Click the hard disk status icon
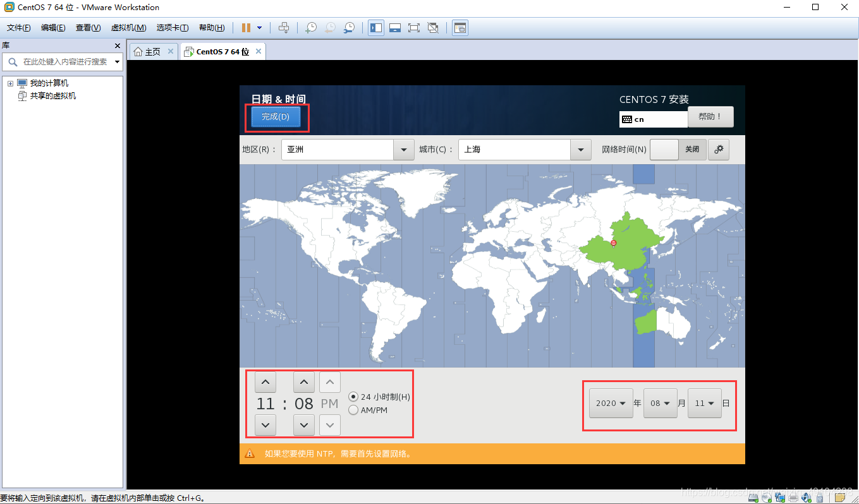This screenshot has width=859, height=504. pos(753,498)
